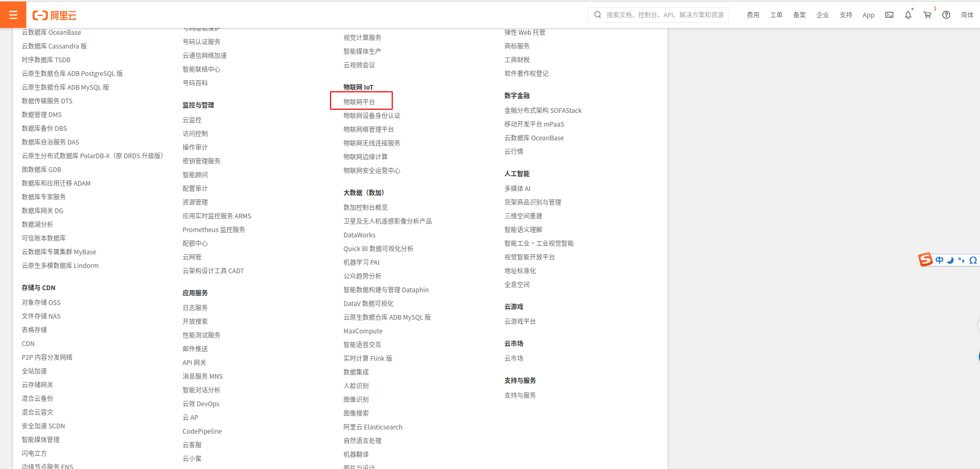Image resolution: width=980 pixels, height=469 pixels.
Task: Open 实时计算 Flink 版
Action: [368, 358]
